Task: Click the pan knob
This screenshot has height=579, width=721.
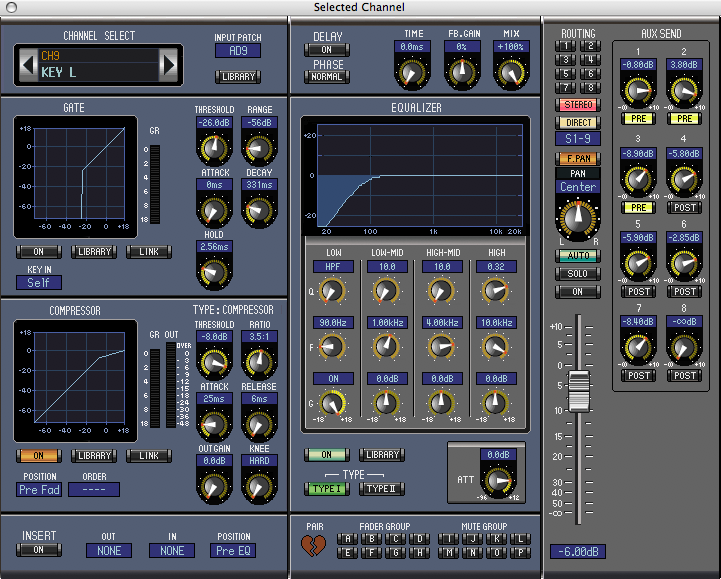Action: (x=578, y=219)
